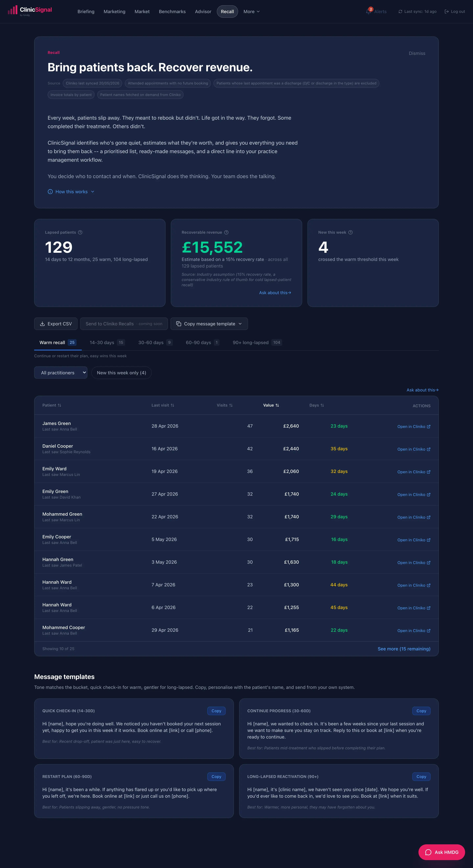Click the sort icon on the Visits column
The height and width of the screenshot is (868, 473).
(231, 405)
